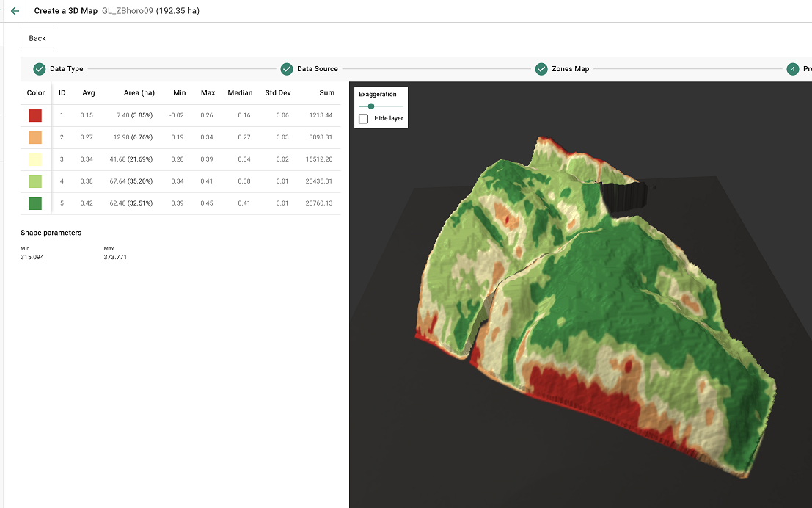Select step 4 circle icon

click(x=792, y=69)
